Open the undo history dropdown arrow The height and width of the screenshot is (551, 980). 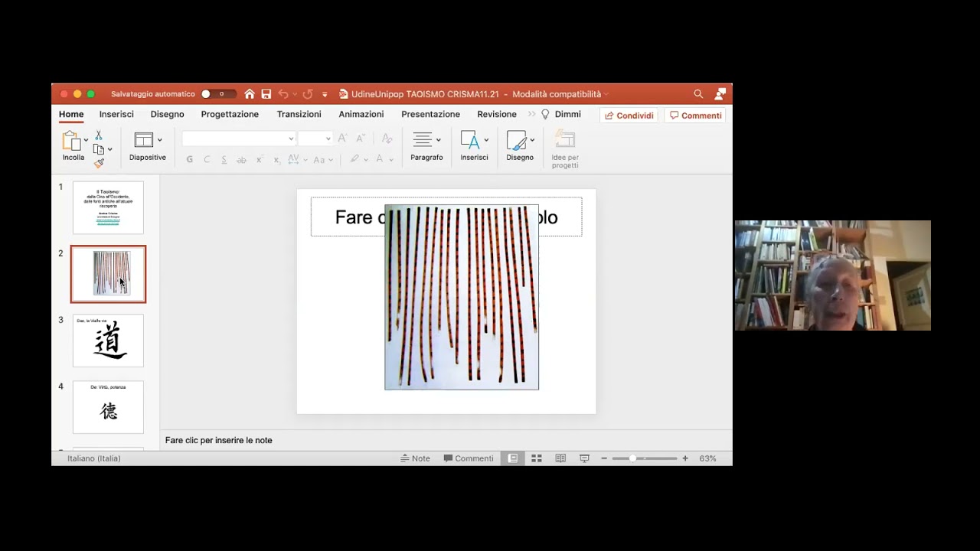294,94
